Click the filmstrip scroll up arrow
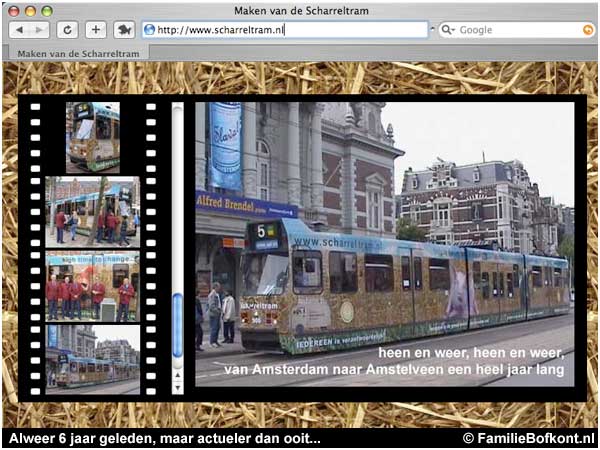This screenshot has width=600, height=450. [178, 375]
